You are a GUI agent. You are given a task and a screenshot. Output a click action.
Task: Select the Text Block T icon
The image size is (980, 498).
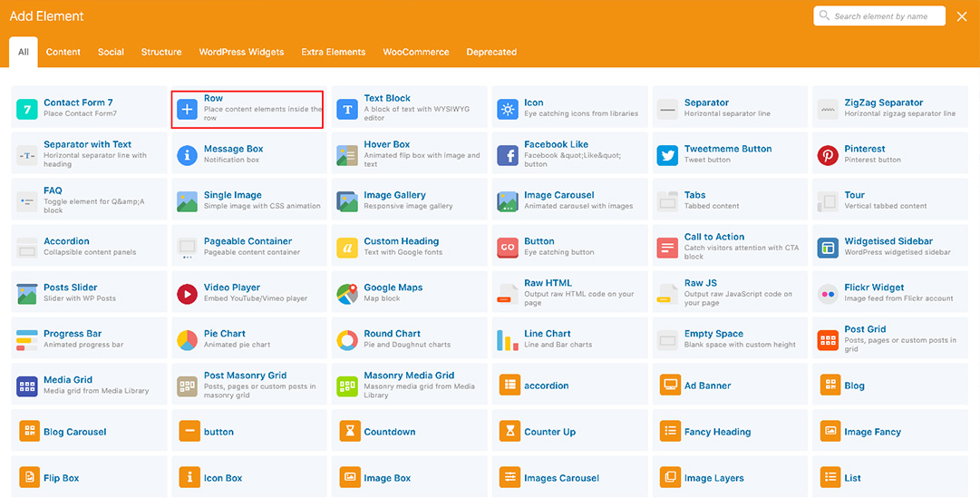pyautogui.click(x=347, y=109)
